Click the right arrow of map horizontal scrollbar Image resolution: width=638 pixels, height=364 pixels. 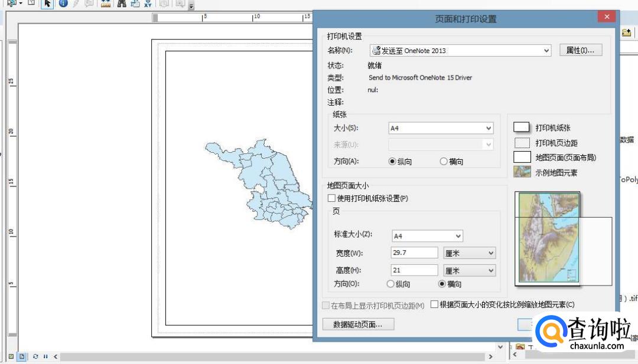491,356
